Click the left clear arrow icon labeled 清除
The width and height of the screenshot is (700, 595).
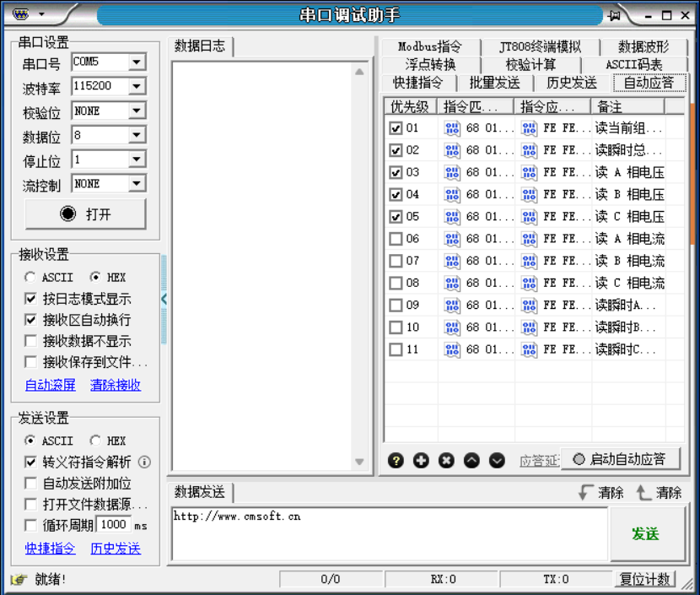pos(585,492)
